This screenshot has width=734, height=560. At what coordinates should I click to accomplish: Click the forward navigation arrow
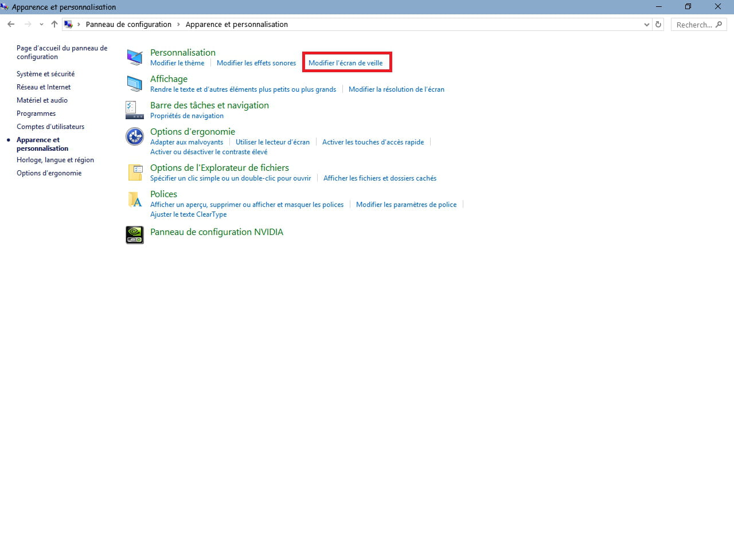28,24
